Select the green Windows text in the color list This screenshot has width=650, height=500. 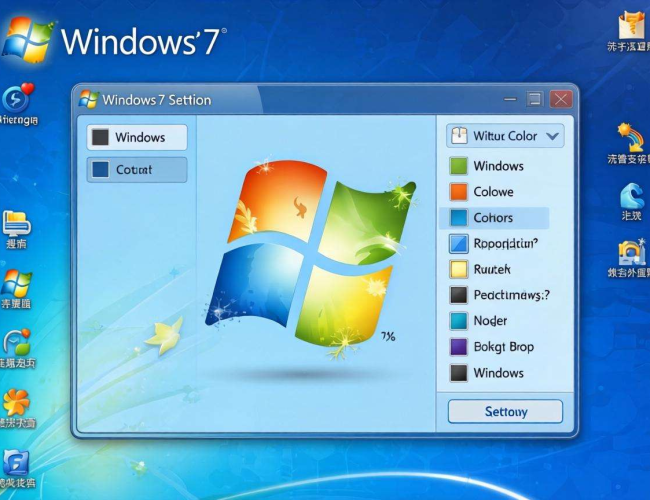(x=498, y=166)
